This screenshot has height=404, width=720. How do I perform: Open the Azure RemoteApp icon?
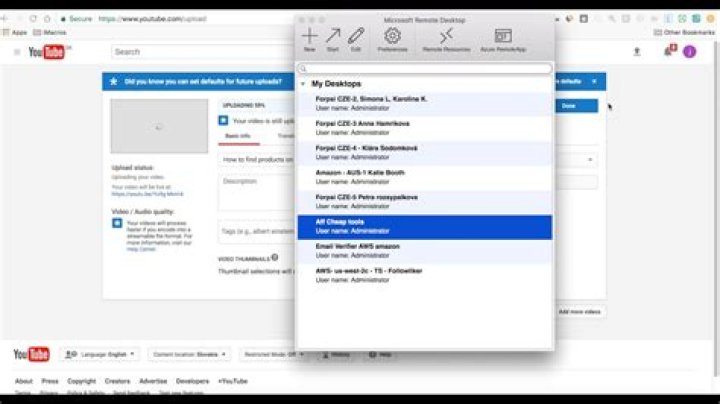502,37
